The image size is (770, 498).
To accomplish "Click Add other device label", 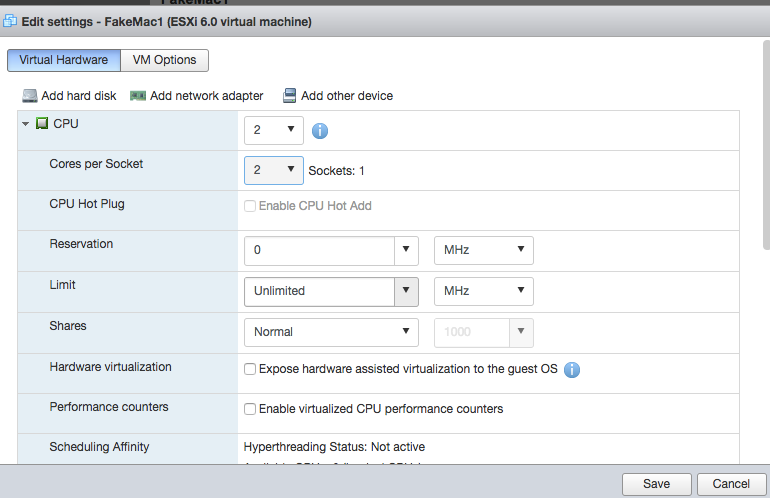I will coord(347,96).
